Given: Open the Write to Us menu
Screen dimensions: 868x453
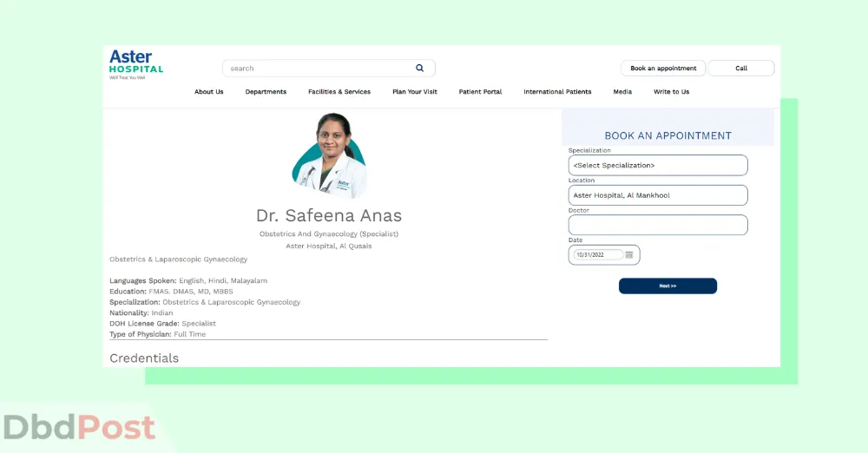Looking at the screenshot, I should (x=672, y=92).
